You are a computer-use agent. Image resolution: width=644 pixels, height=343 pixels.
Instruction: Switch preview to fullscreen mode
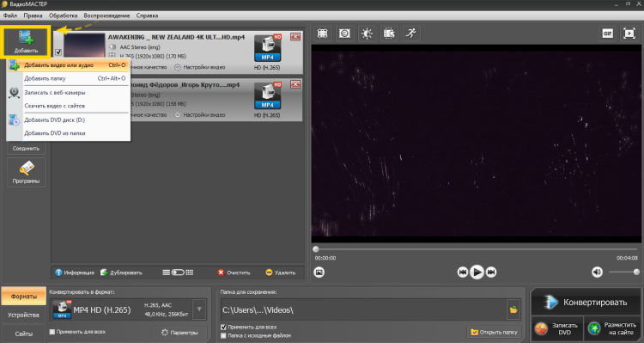coord(629,34)
